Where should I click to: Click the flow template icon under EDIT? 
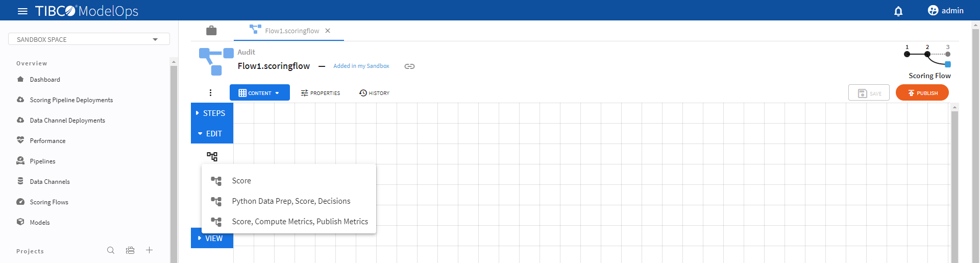pos(212,156)
